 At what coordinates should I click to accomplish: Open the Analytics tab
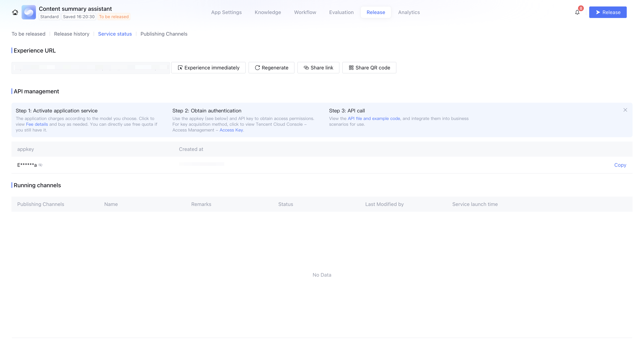(x=409, y=12)
